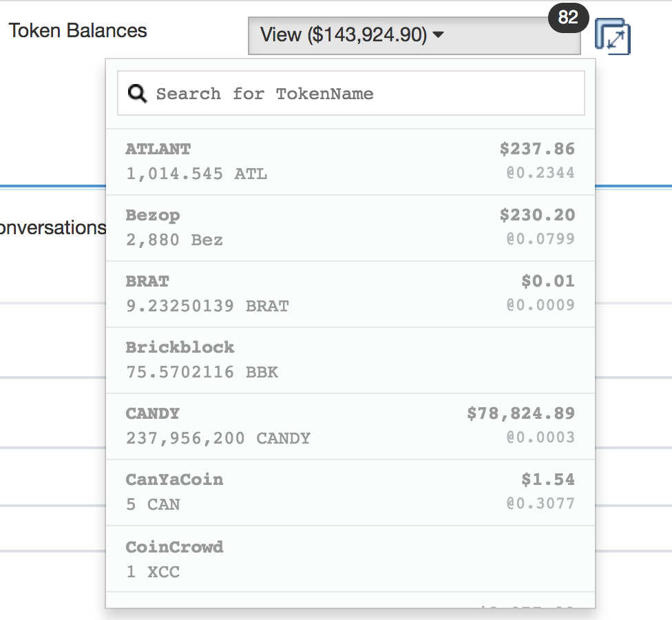Screen dimensions: 672x620
Task: Click the Search for TokenName field
Action: (x=365, y=94)
